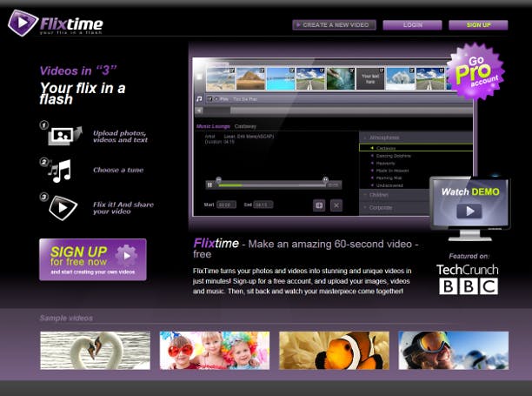Click the End time field
Image resolution: width=532 pixels, height=396 pixels.
(263, 205)
